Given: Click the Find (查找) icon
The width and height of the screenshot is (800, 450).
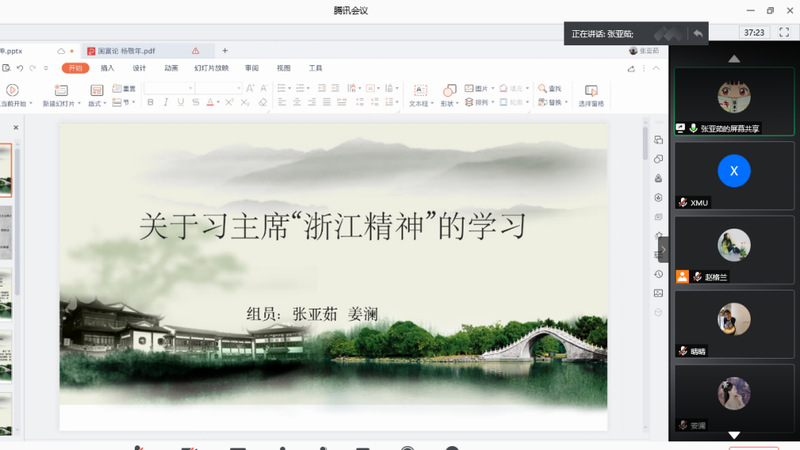Looking at the screenshot, I should [x=550, y=88].
